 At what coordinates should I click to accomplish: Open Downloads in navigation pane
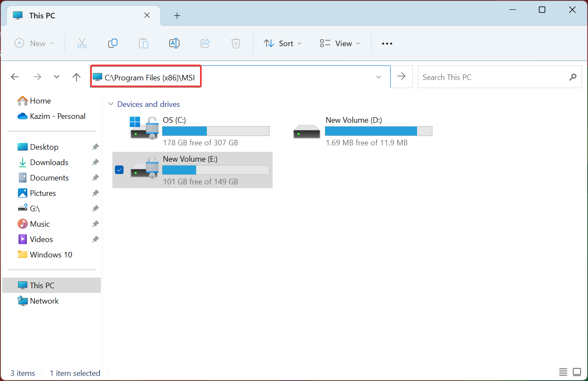43,162
